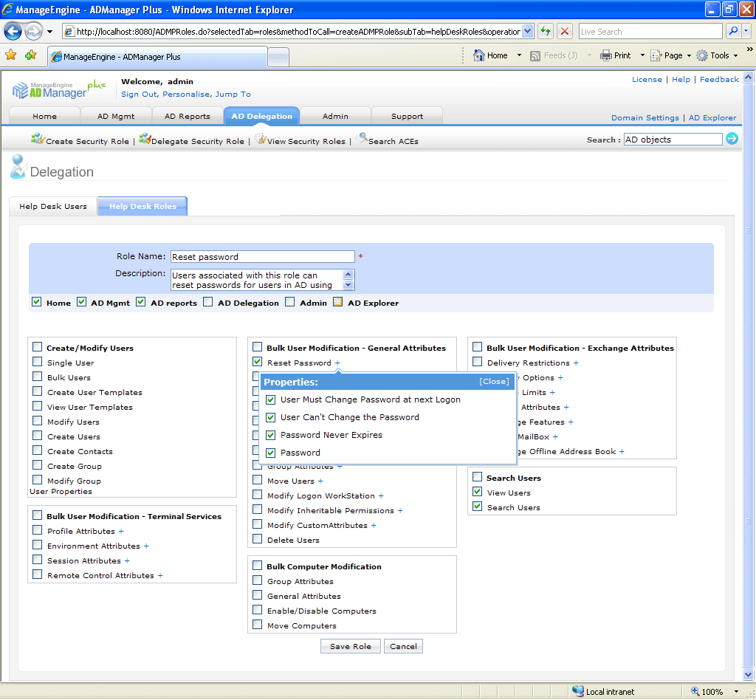Uncheck User Can't Change the Password
Viewport: 756px width, 700px height.
click(270, 417)
